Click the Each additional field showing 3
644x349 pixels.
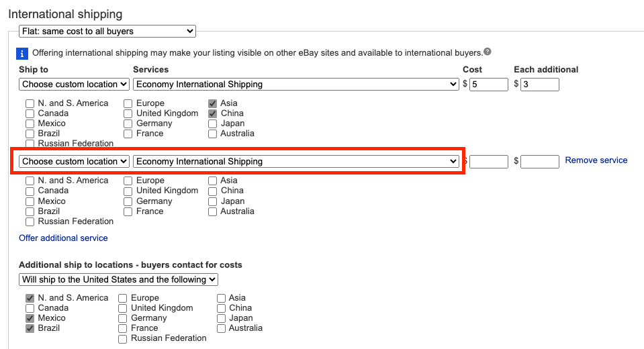click(x=540, y=85)
